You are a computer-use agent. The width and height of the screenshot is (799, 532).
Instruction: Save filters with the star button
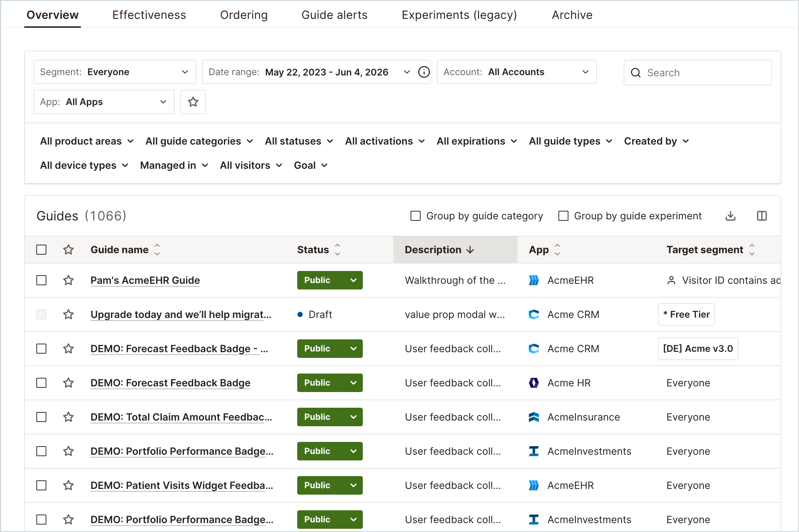click(x=193, y=102)
